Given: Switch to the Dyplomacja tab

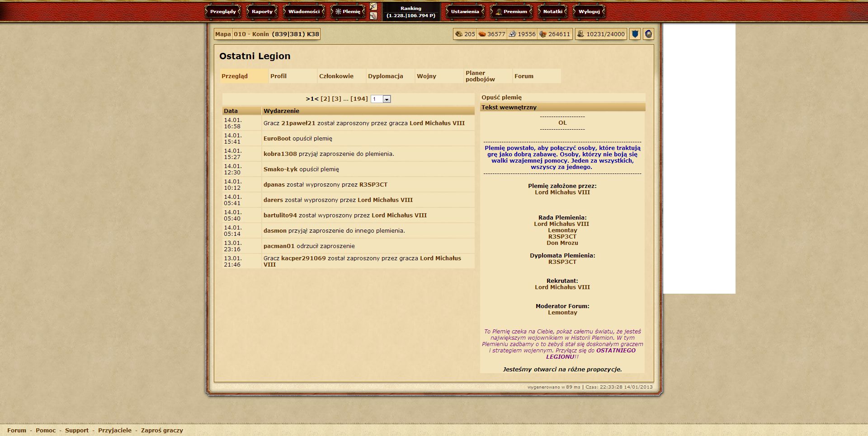Looking at the screenshot, I should 385,76.
